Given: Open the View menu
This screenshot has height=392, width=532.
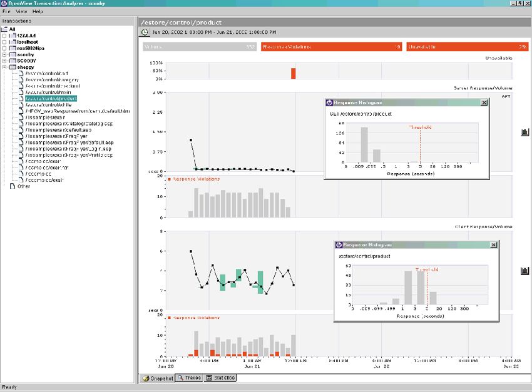Looking at the screenshot, I should coord(21,11).
